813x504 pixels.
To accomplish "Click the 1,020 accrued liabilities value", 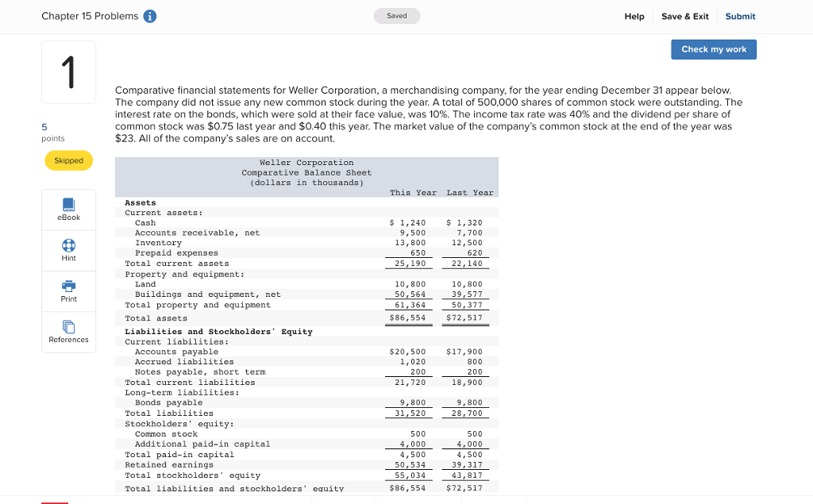I will [x=413, y=362].
